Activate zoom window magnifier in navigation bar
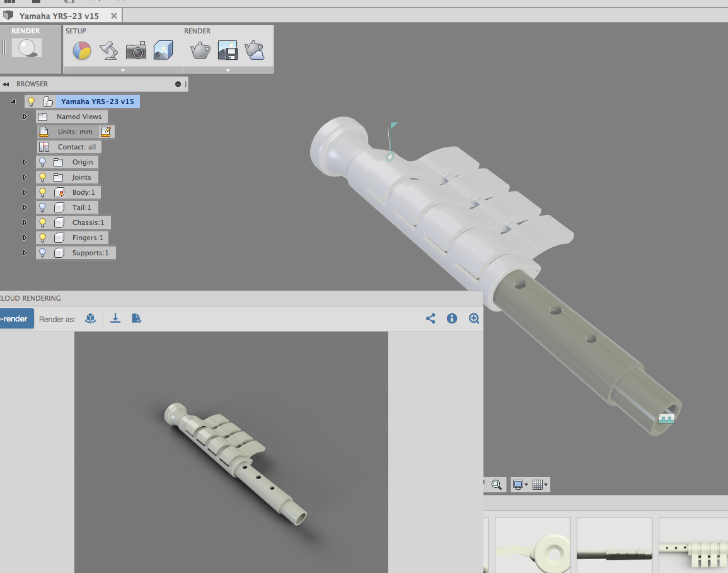728x573 pixels. (x=496, y=485)
